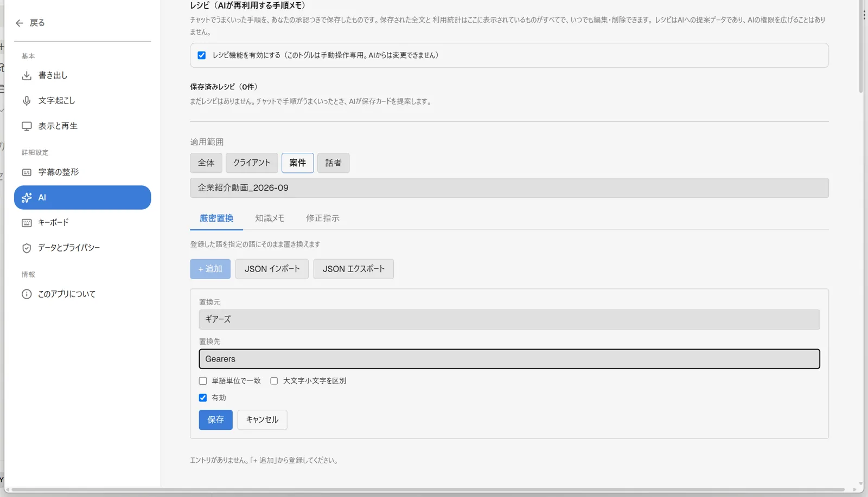The height and width of the screenshot is (497, 868).
Task: Click the info icon next to このアプリについて
Action: [27, 294]
